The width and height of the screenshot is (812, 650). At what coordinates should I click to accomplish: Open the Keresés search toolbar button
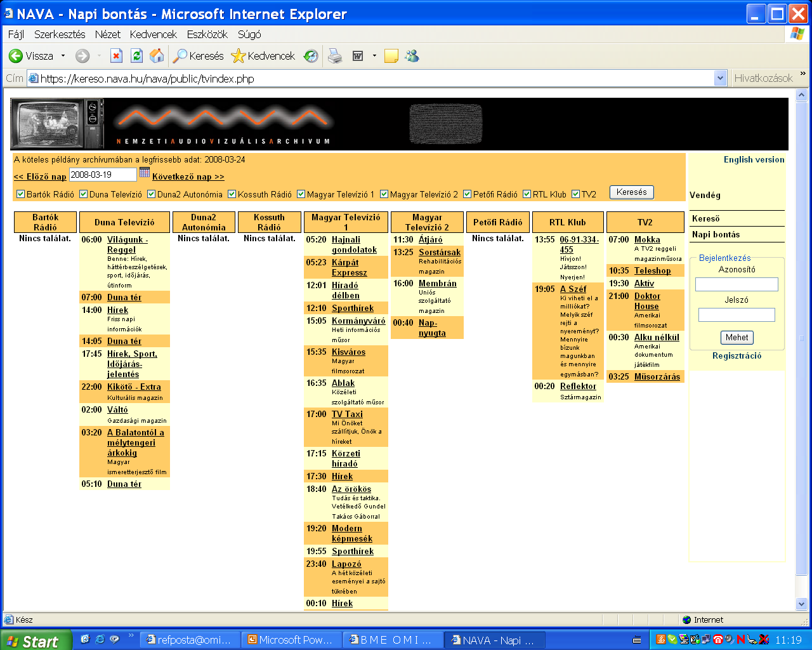(199, 56)
